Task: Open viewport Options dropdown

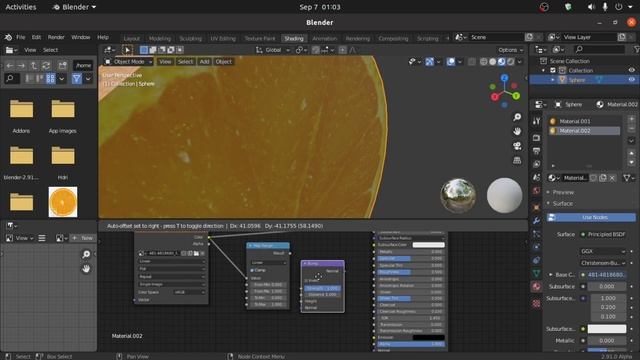Action: click(510, 50)
